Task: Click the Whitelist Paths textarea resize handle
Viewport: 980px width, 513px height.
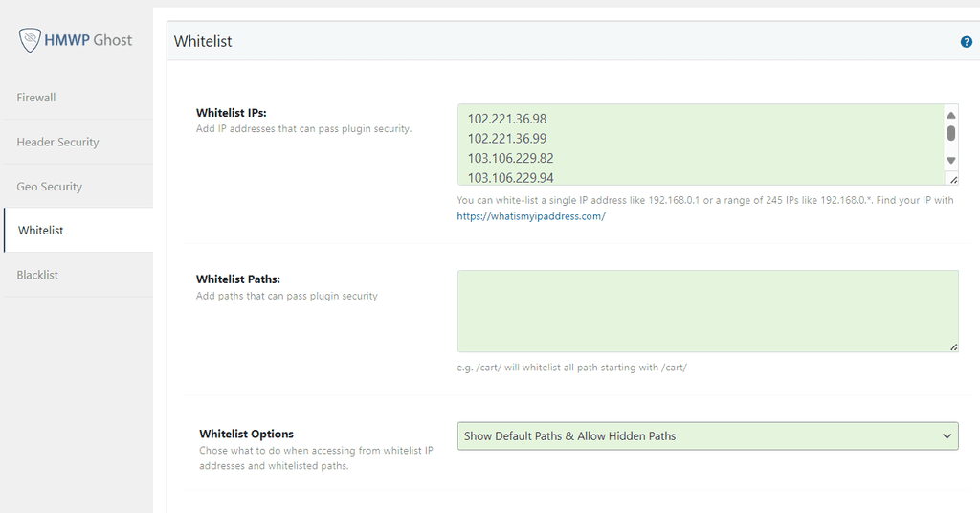Action: tap(953, 346)
